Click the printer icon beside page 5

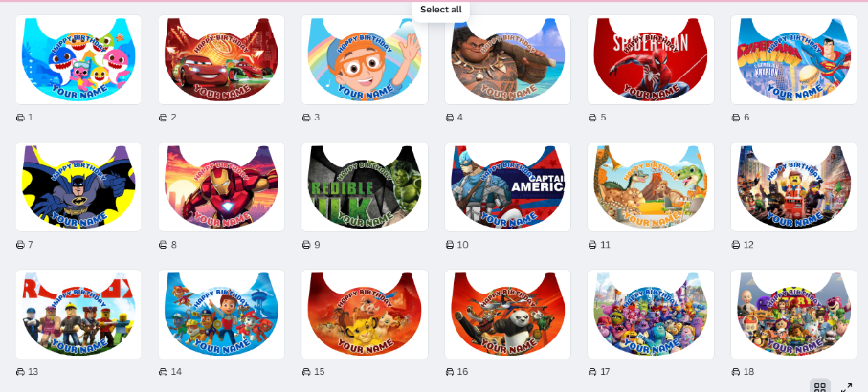[592, 118]
